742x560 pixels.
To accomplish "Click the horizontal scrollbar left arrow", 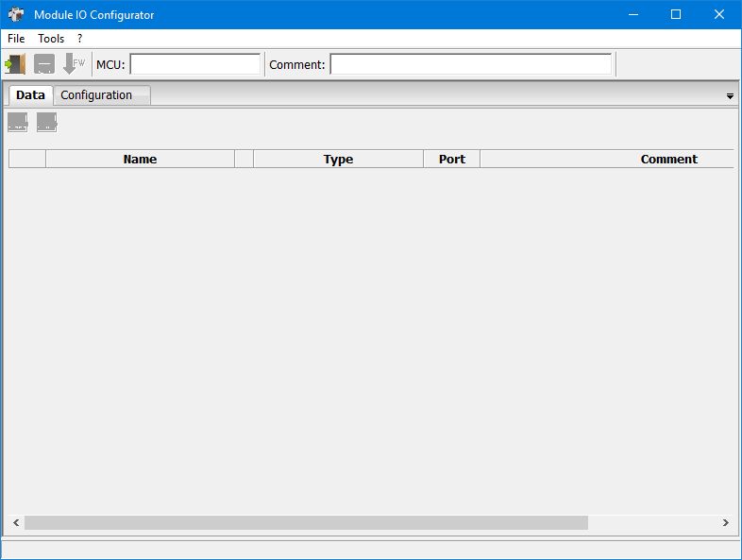I will [16, 522].
